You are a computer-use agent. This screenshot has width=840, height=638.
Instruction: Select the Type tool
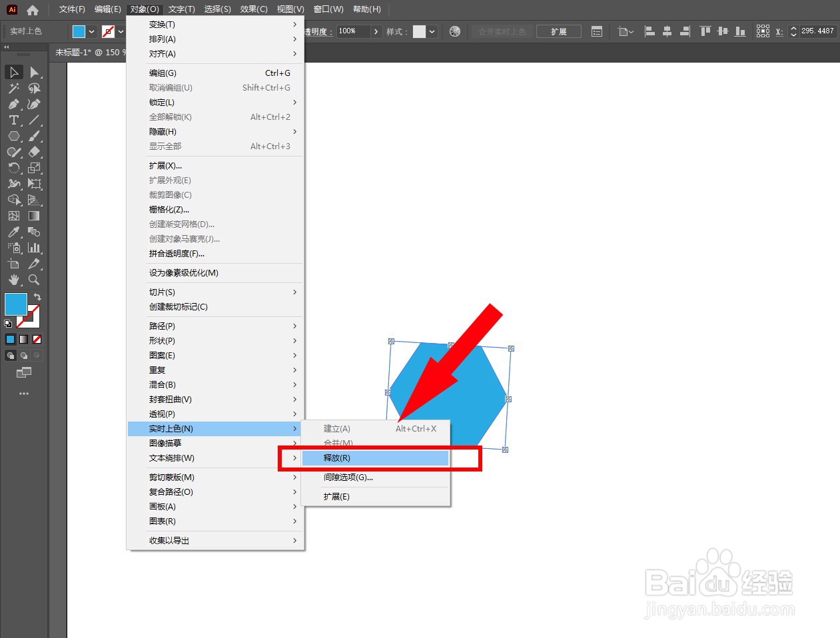click(13, 120)
